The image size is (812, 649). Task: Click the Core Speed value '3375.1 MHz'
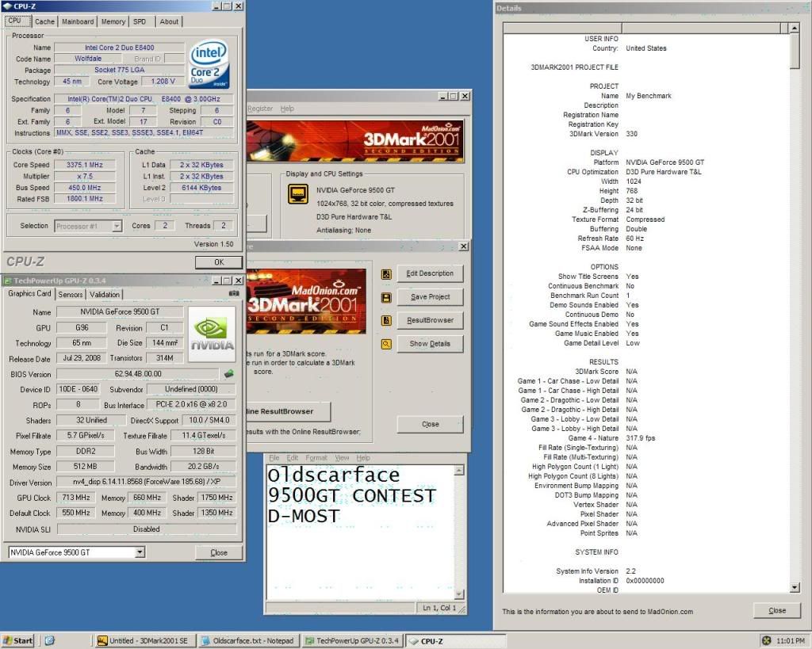pos(84,165)
